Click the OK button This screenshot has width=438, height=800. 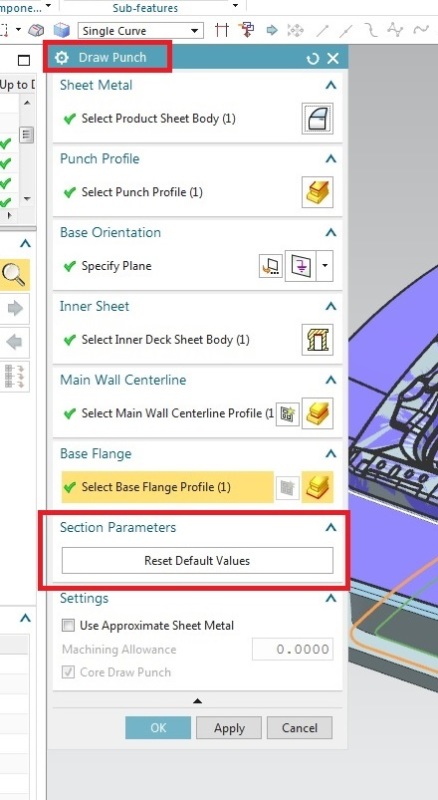[x=158, y=728]
